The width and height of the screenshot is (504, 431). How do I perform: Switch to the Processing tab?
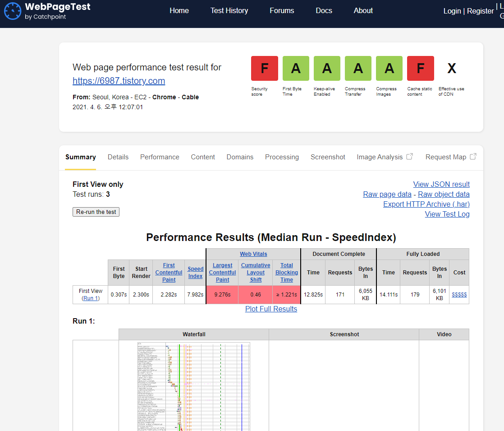pos(282,157)
